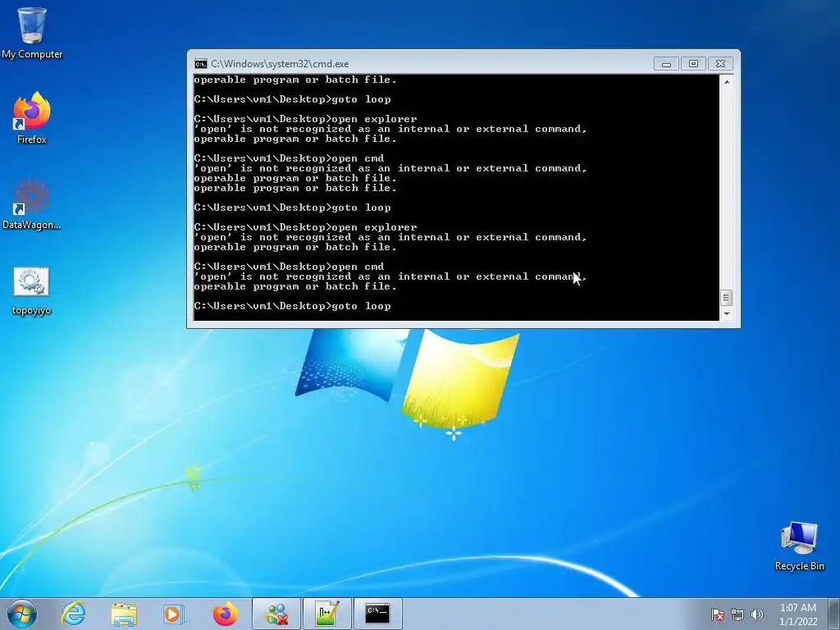Launch Internet Explorer from the taskbar
Viewport: 840px width, 630px height.
73,614
